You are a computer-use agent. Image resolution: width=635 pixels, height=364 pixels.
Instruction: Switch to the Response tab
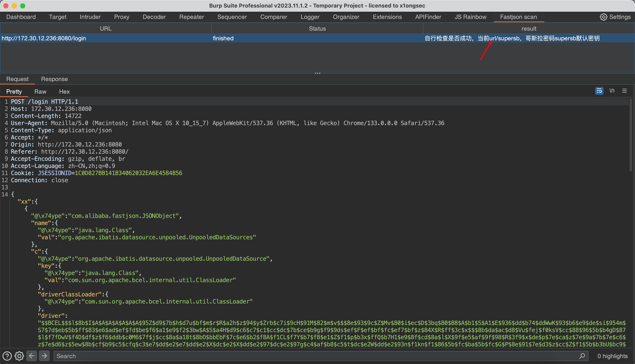click(x=54, y=79)
